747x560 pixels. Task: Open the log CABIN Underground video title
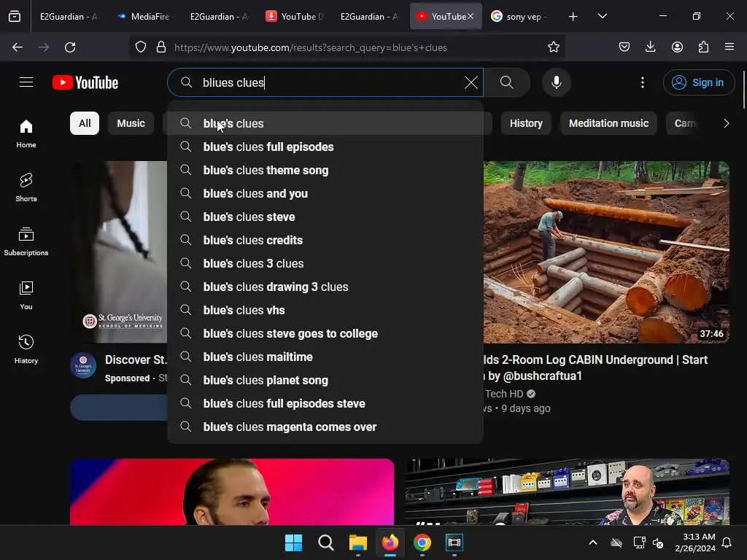point(595,367)
